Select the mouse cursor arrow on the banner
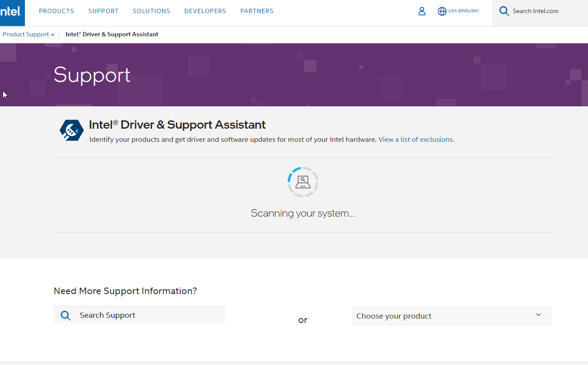588x365 pixels. [4, 94]
